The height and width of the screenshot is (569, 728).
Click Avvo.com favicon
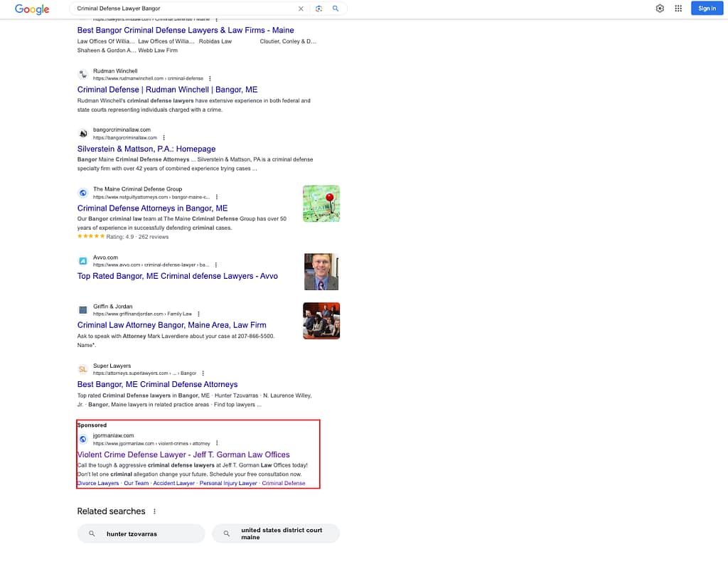pos(83,261)
